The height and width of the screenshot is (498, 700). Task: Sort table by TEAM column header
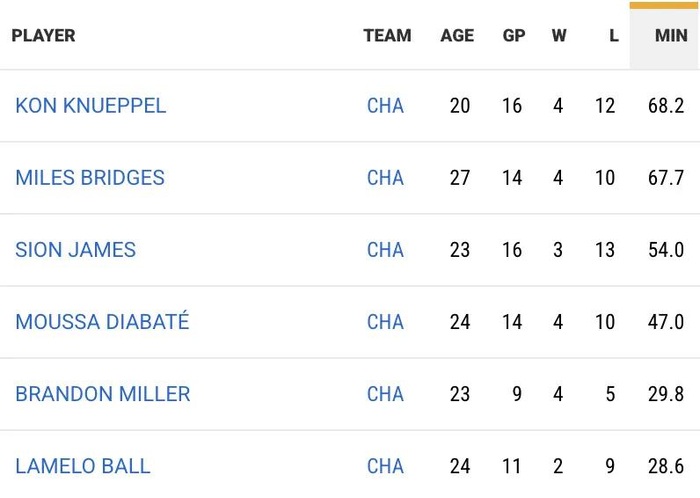point(387,36)
